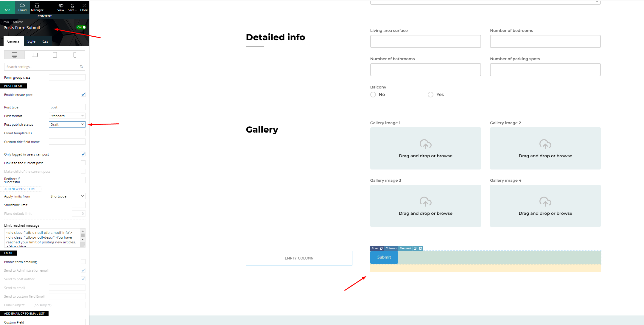
Task: Click the Number of bedrooms field
Action: 545,41
